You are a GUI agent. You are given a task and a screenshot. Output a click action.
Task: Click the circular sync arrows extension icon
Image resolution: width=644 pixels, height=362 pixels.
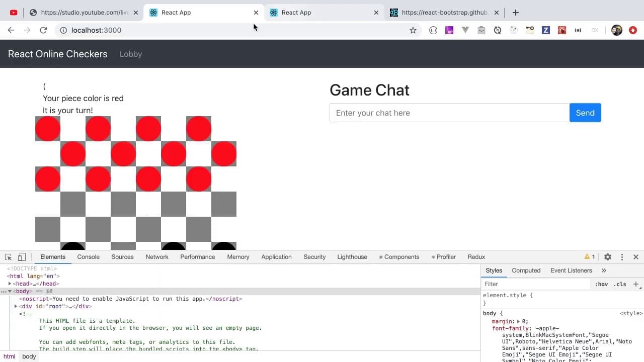[x=498, y=30]
